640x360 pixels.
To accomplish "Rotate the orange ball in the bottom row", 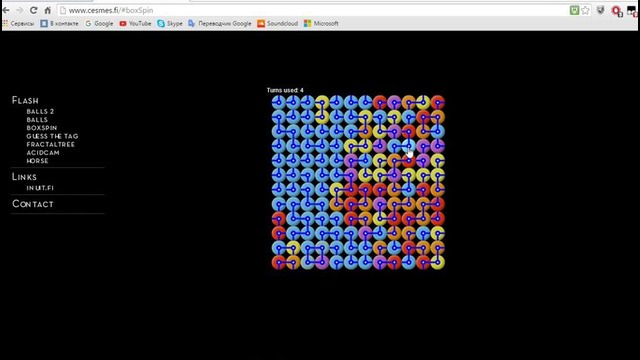I will [293, 262].
